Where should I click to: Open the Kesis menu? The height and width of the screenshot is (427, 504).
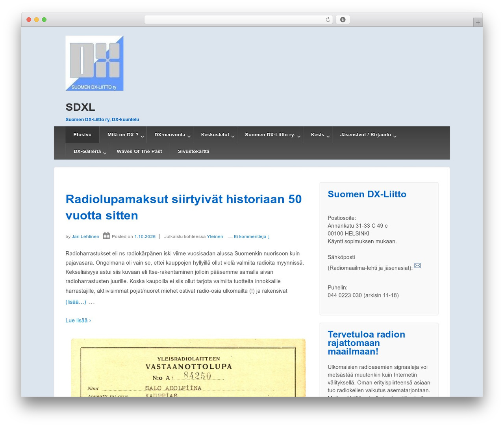click(317, 135)
